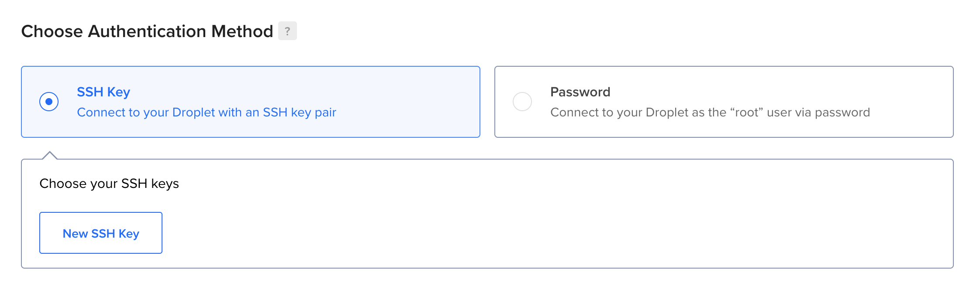Click the question mark help icon

coord(287,31)
